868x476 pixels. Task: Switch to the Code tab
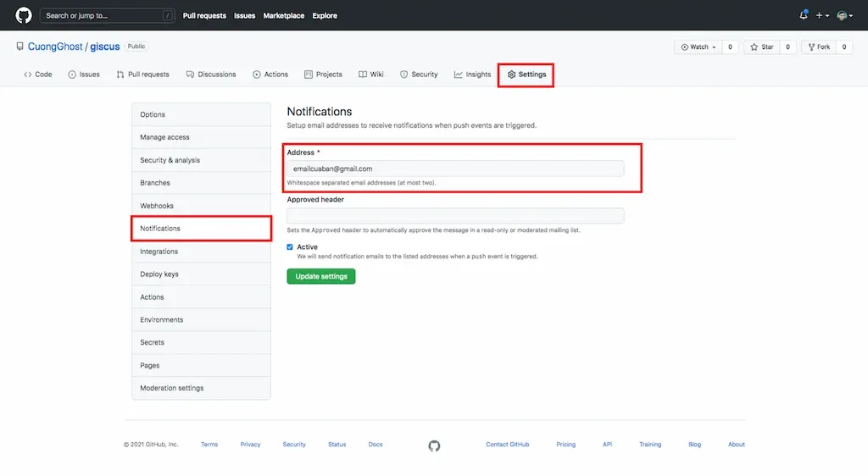pyautogui.click(x=37, y=74)
